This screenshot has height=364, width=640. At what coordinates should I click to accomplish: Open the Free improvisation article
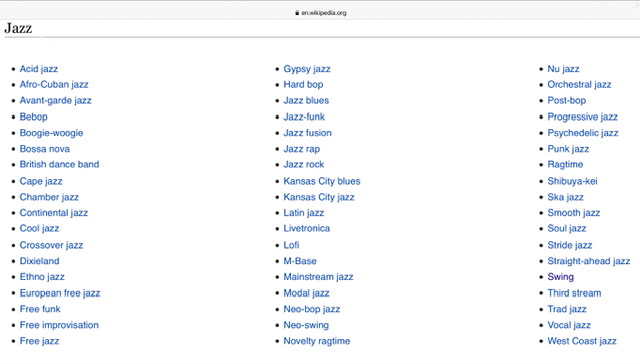(x=59, y=325)
